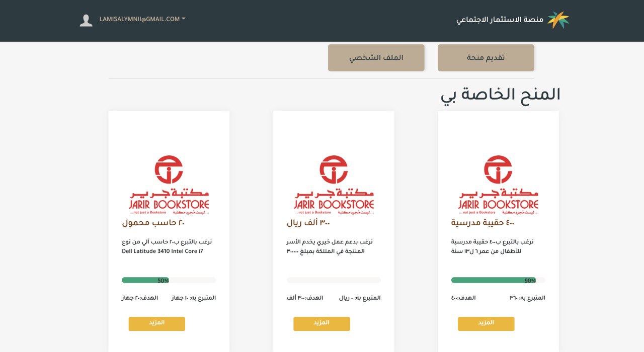Click the المنح الخاصة بي page heading
Viewport: 644px width, 352px height.
click(500, 95)
